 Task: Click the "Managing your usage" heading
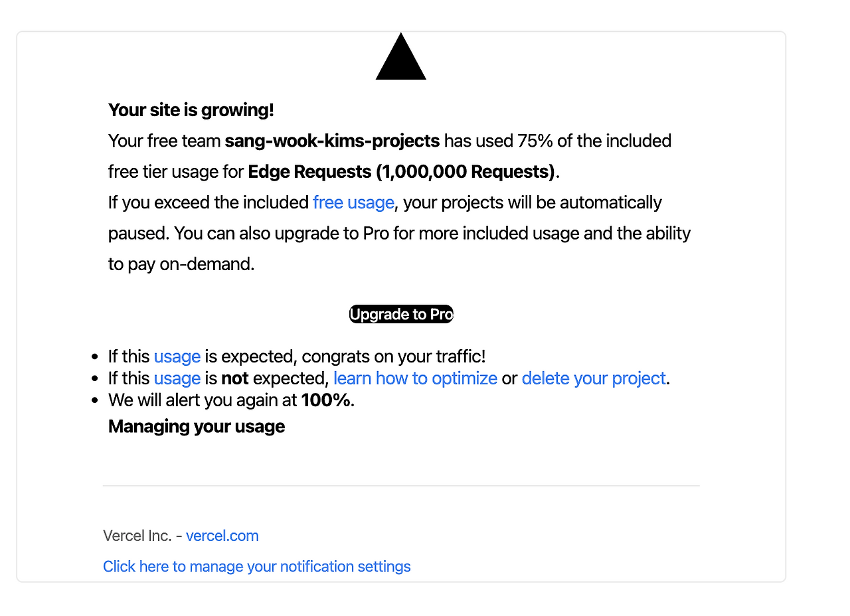[196, 426]
